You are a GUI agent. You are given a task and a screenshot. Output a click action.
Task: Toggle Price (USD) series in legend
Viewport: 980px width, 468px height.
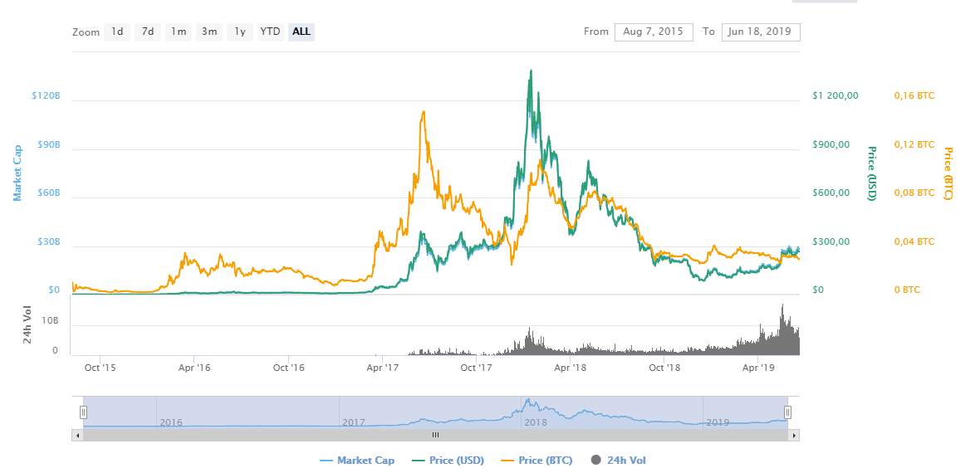(448, 461)
